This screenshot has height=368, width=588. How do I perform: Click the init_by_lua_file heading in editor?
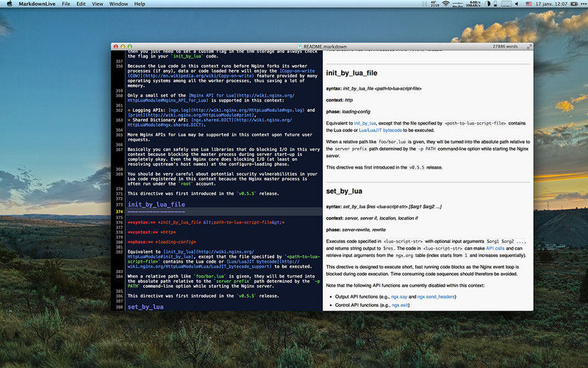pyautogui.click(x=157, y=205)
